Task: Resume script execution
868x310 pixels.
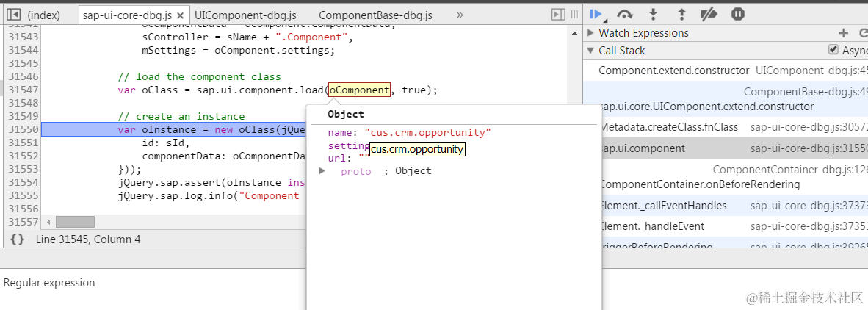Action: [x=596, y=15]
